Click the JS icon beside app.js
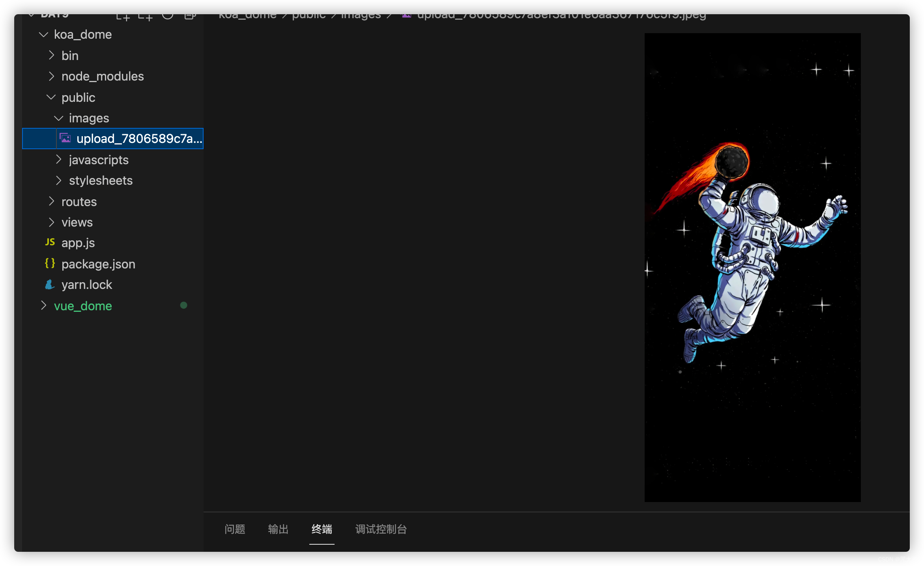The width and height of the screenshot is (924, 566). [50, 242]
